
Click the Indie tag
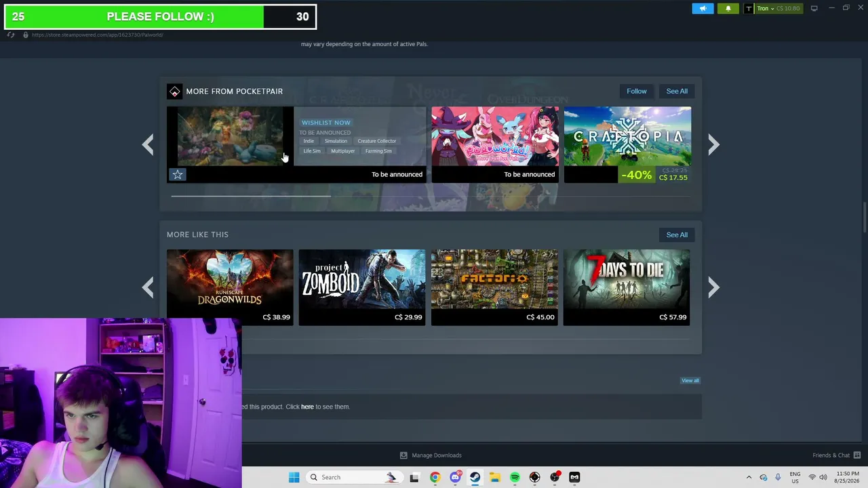[x=309, y=141]
